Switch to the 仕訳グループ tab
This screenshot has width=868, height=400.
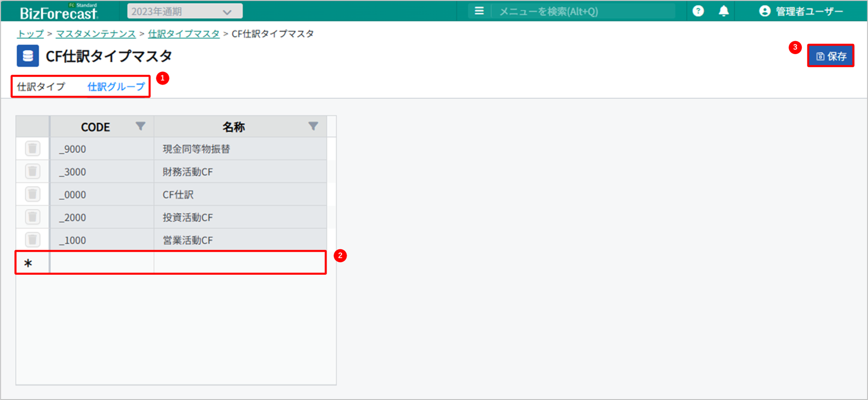click(x=116, y=87)
